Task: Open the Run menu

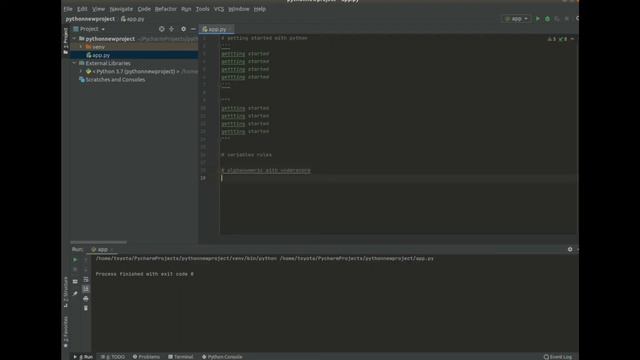Action: [x=186, y=9]
